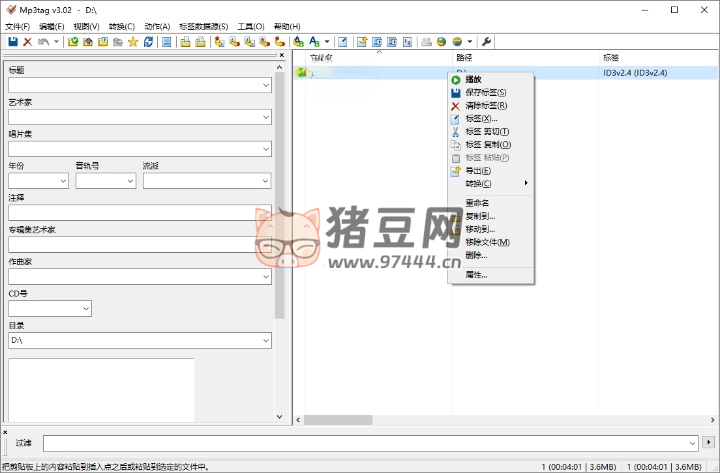Expand the 年份 year dropdown
Image resolution: width=720 pixels, height=473 pixels.
pos(63,181)
